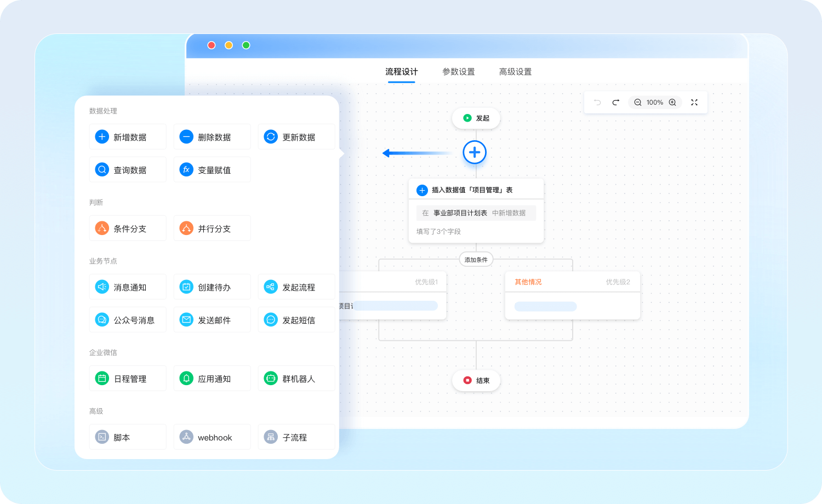
Task: Zoom out the canvas with minus magnifier
Action: click(x=638, y=102)
